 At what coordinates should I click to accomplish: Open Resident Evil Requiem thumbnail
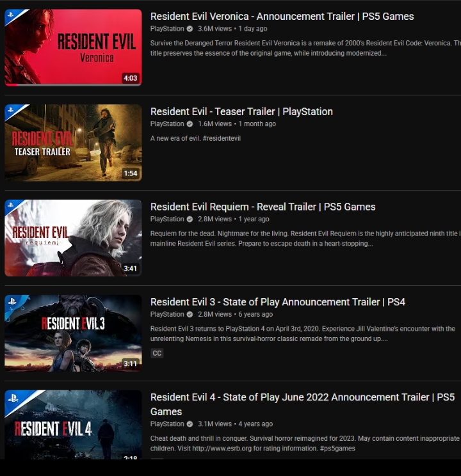[x=73, y=238]
